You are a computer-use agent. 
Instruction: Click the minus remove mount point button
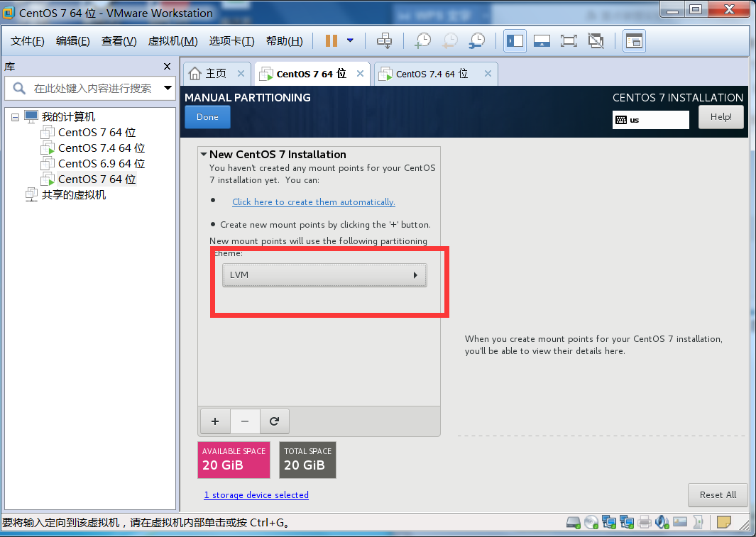point(245,421)
